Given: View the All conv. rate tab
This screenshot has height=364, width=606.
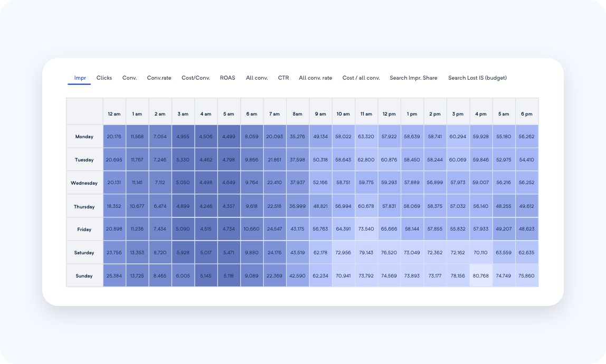Looking at the screenshot, I should (315, 78).
